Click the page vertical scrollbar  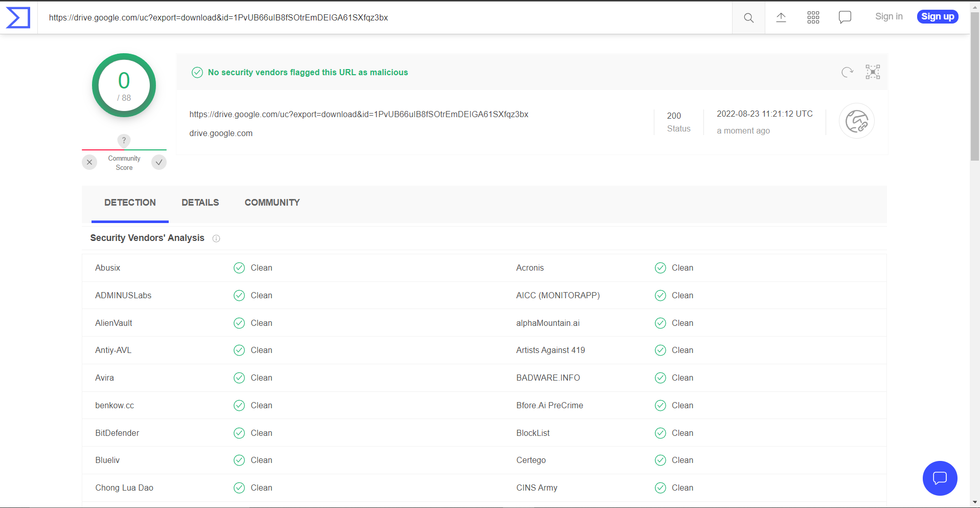975,87
